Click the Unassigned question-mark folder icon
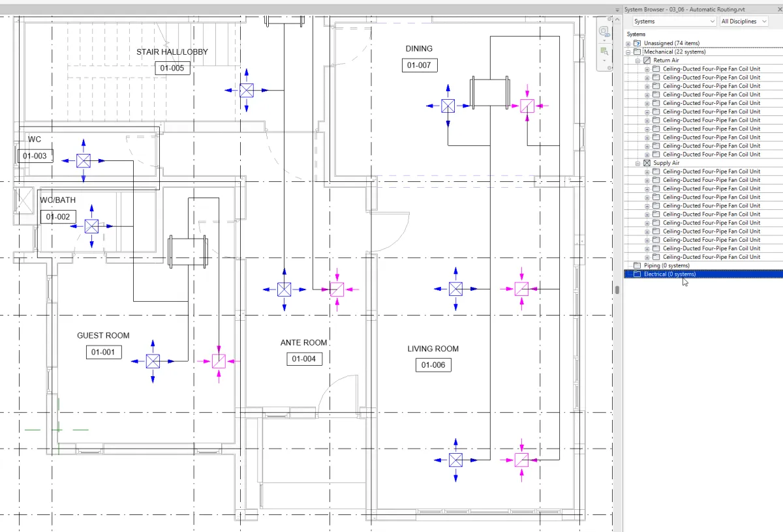783x532 pixels. (637, 43)
